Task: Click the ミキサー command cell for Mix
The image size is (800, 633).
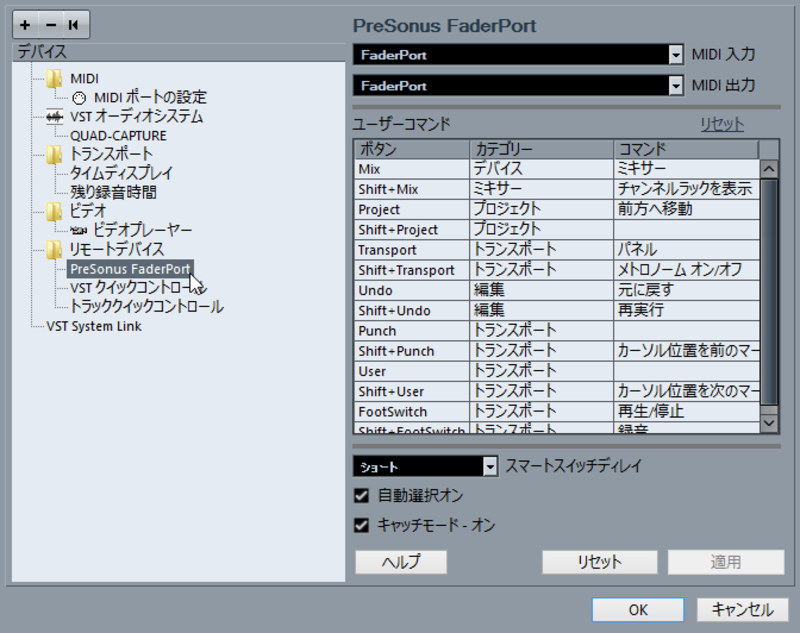Action: 687,169
